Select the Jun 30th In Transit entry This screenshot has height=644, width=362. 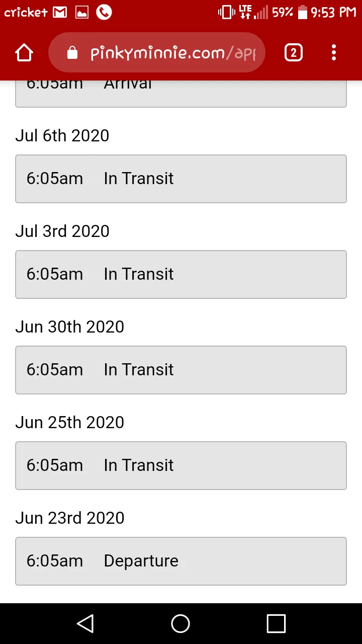pos(181,370)
